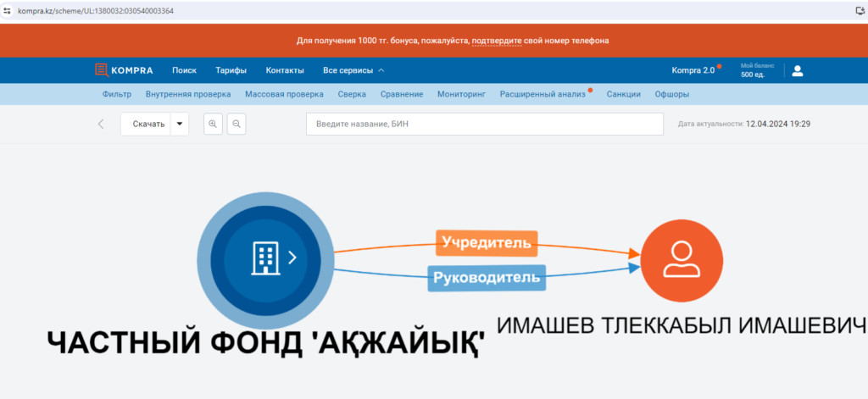Open the Сверка section
The width and height of the screenshot is (868, 399).
(x=352, y=94)
